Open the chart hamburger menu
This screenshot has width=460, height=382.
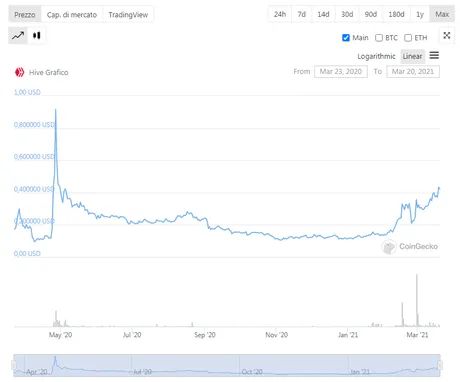(434, 55)
